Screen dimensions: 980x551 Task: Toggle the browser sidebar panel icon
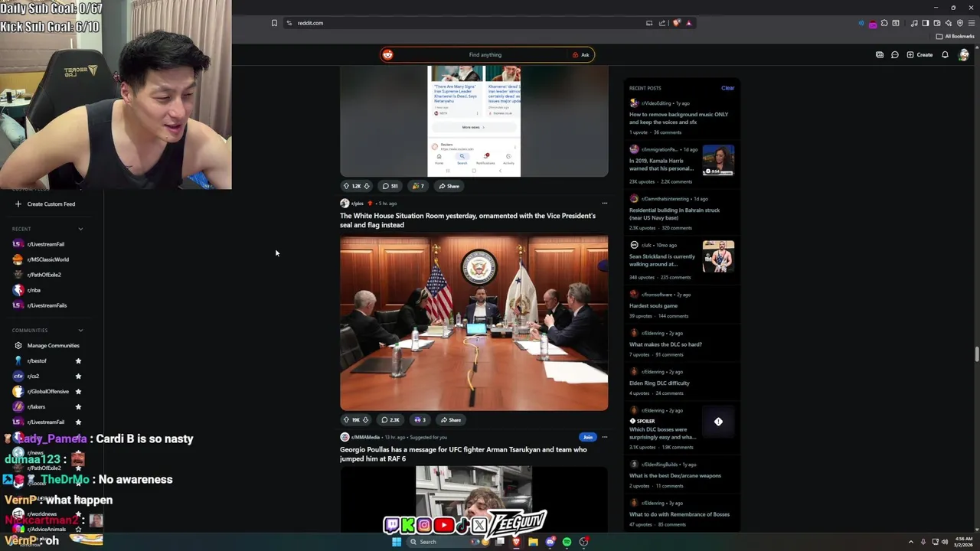click(x=926, y=23)
